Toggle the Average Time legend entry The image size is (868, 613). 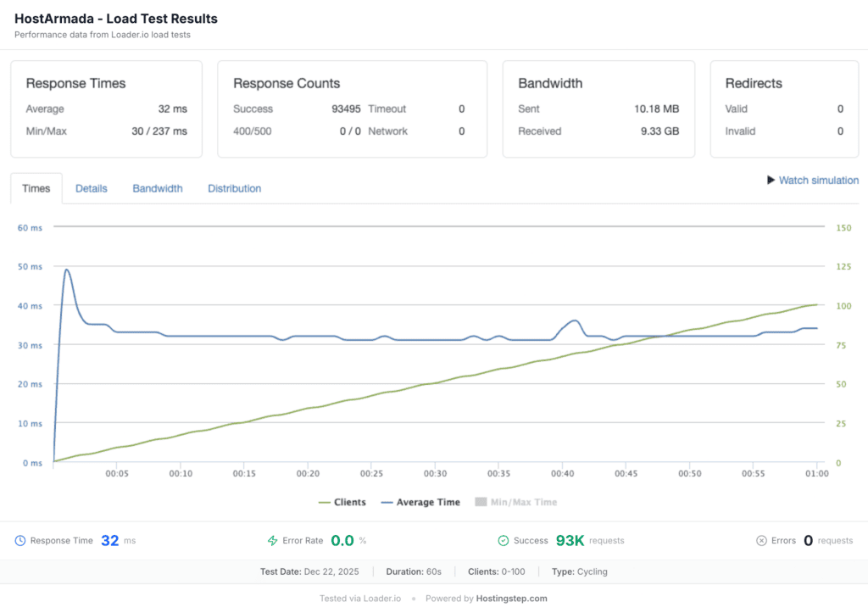[420, 503]
